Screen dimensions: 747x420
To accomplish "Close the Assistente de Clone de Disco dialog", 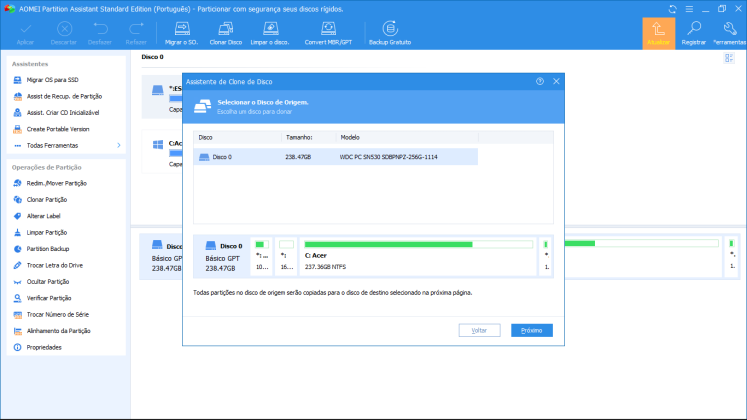I will point(556,81).
